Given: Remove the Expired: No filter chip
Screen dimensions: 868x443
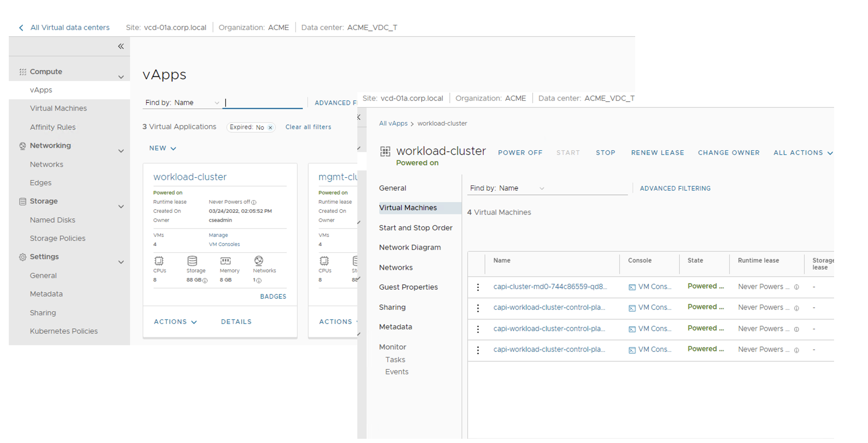Looking at the screenshot, I should coord(270,127).
